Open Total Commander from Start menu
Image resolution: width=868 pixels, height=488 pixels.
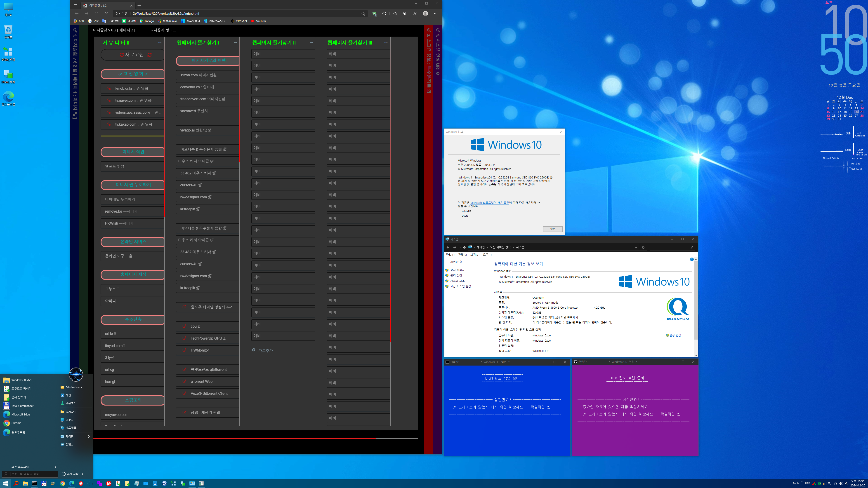coord(22,406)
